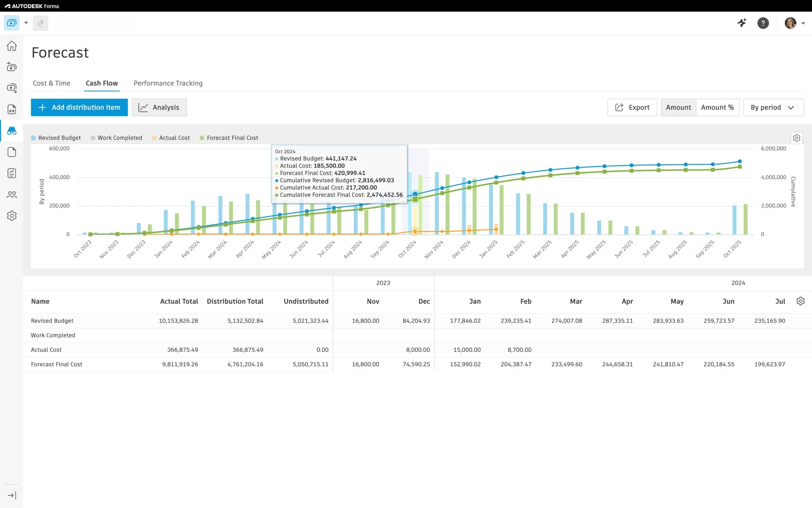Open the Forecast binoculars sidebar icon
812x508 pixels.
click(12, 131)
